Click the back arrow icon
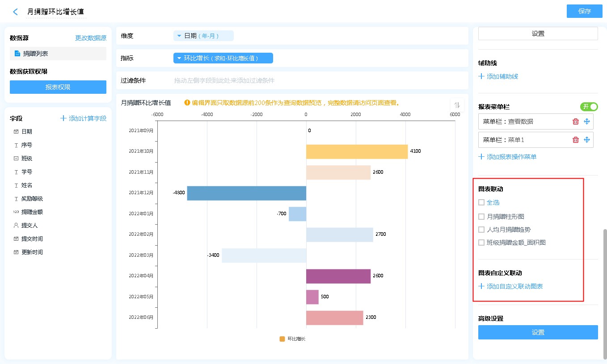The width and height of the screenshot is (607, 364). [x=16, y=12]
